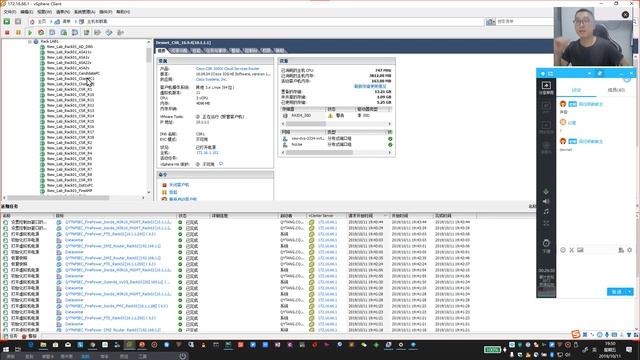Image resolution: width=640 pixels, height=360 pixels.
Task: Open the 清单(N) Inventory menu
Action: coord(62,12)
